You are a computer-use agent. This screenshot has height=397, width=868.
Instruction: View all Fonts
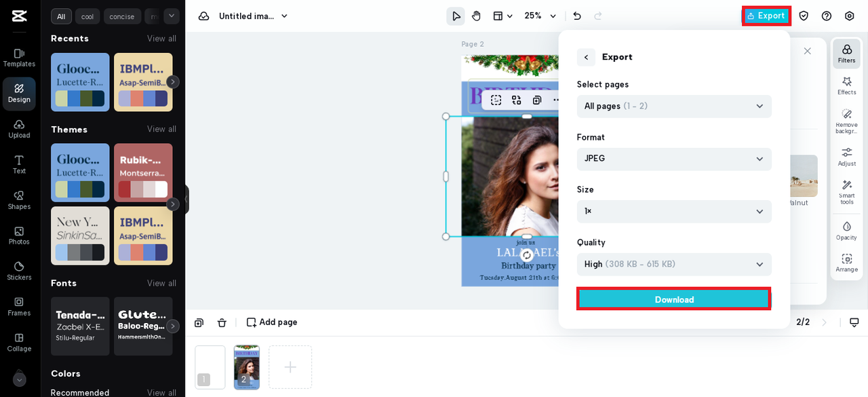tap(161, 283)
